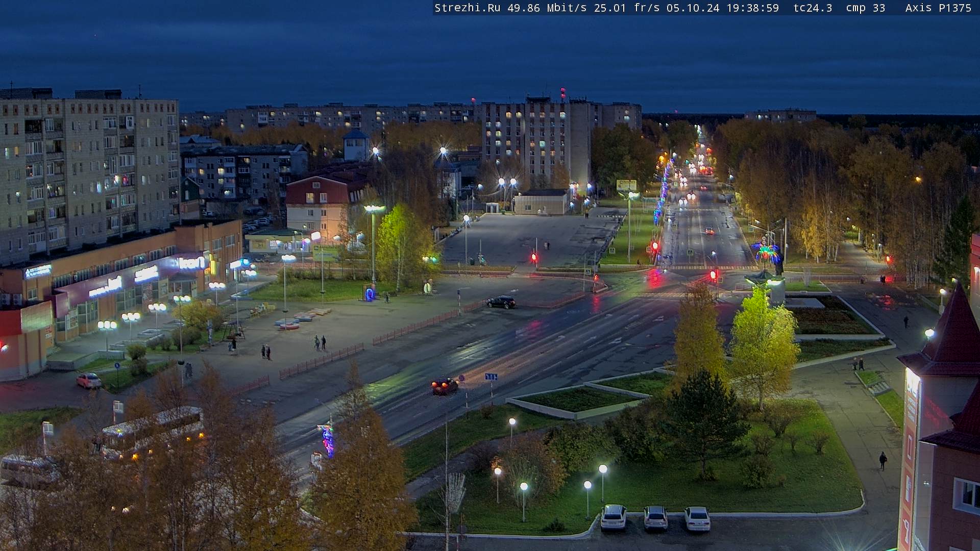The width and height of the screenshot is (980, 551).
Task: Click the Strezhi.Ru overlay text
Action: tap(468, 8)
